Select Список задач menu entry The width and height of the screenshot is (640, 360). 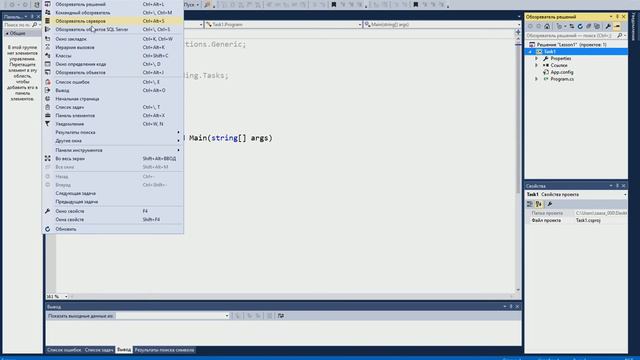click(x=113, y=107)
